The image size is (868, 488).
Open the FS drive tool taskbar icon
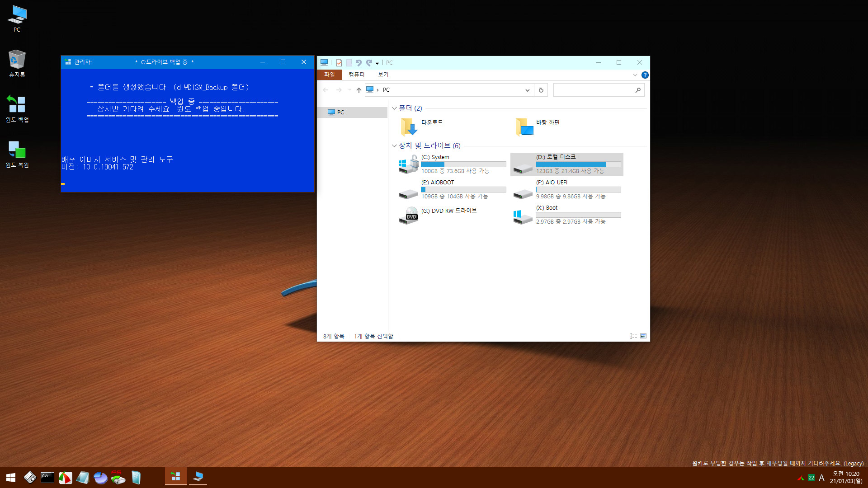coord(118,478)
